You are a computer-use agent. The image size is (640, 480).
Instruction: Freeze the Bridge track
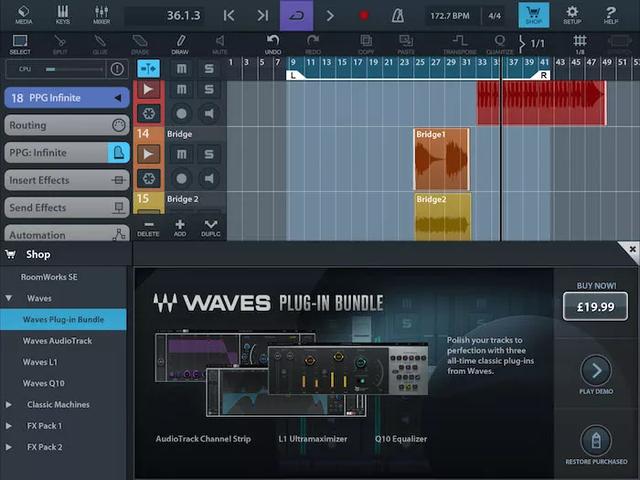[x=149, y=178]
